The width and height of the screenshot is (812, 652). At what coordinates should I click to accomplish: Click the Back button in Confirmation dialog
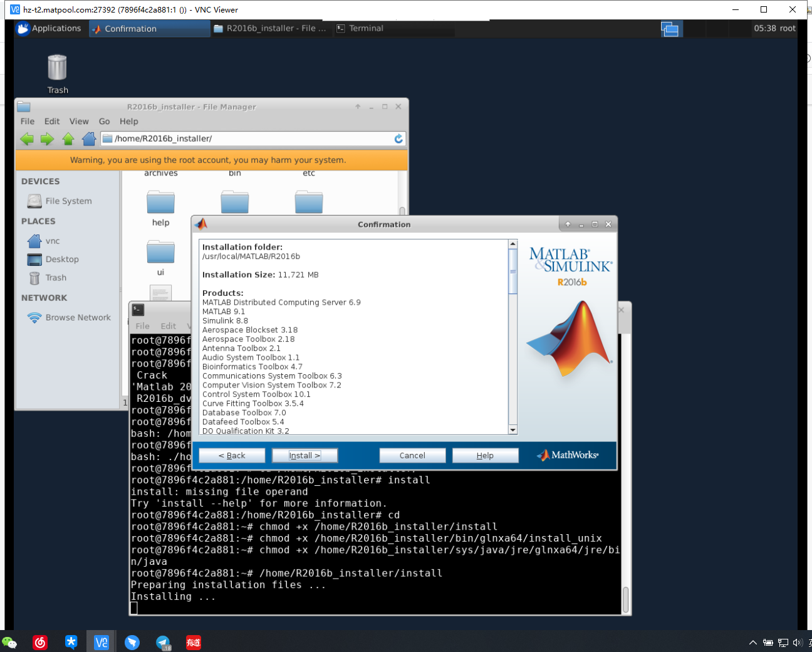(x=232, y=455)
